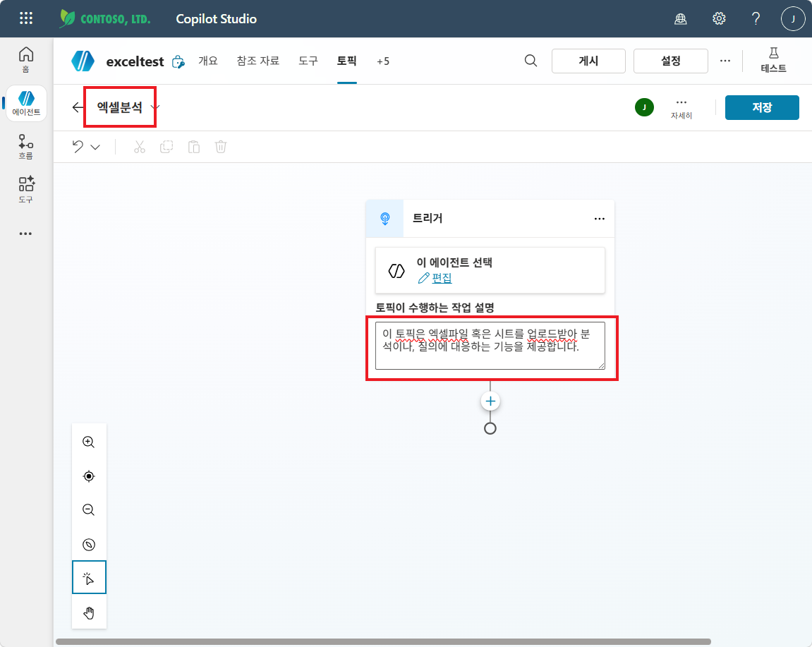Delete the selected node

point(221,147)
